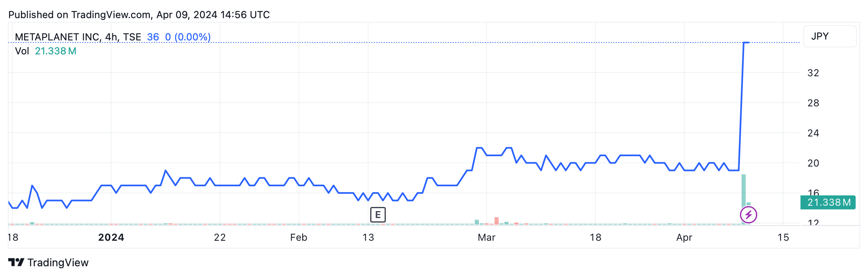Select the 2024 label on the time axis

[x=111, y=237]
